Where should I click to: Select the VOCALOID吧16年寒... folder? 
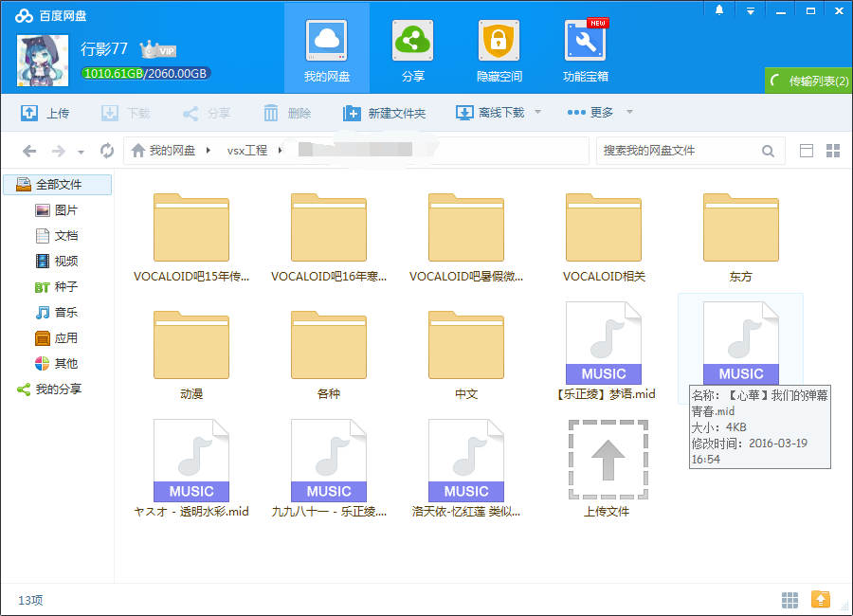[x=329, y=238]
